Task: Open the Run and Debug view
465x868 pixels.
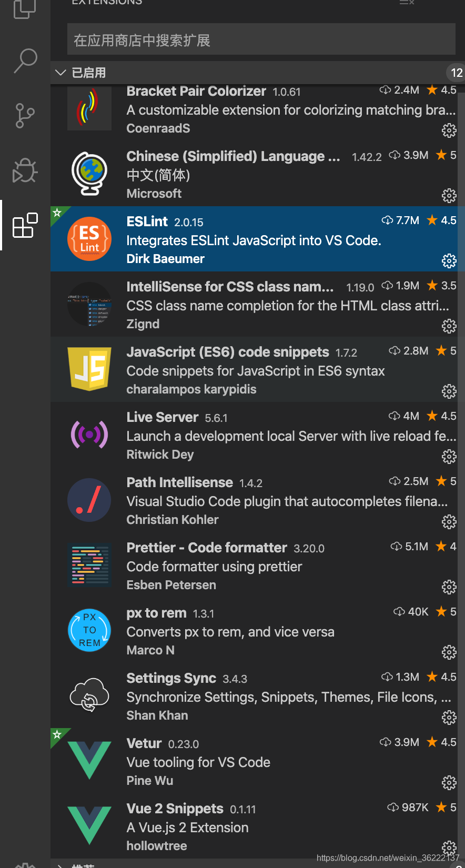Action: (25, 170)
